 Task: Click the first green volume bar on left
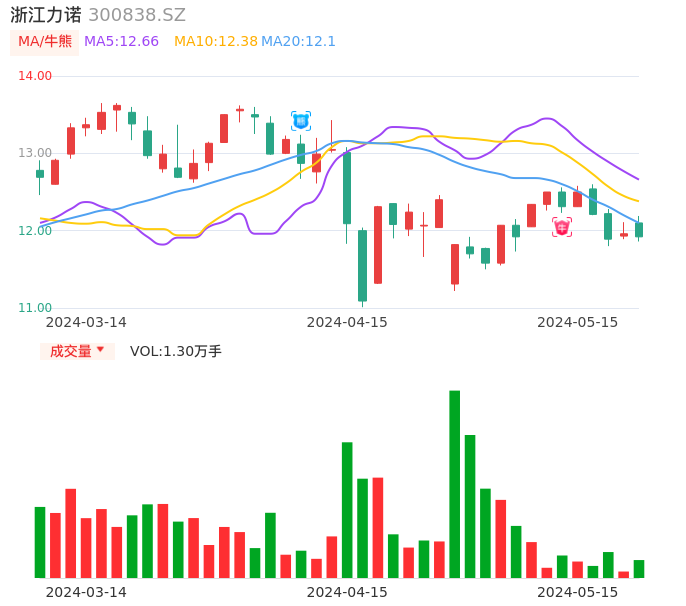click(40, 542)
